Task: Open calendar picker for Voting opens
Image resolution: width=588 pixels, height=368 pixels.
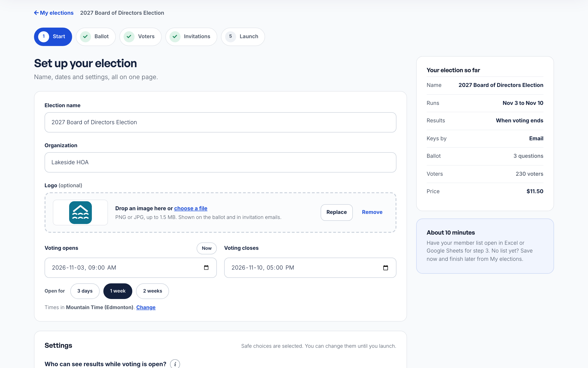Action: pyautogui.click(x=206, y=268)
